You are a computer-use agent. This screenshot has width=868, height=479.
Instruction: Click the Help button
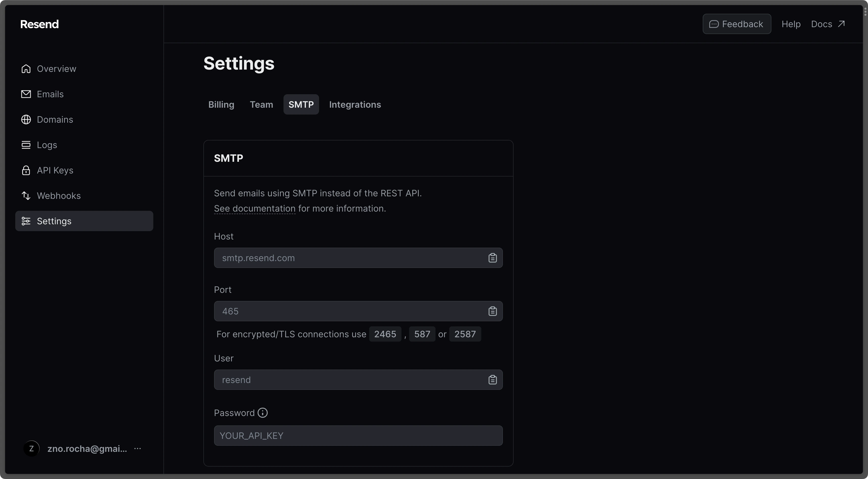[791, 24]
